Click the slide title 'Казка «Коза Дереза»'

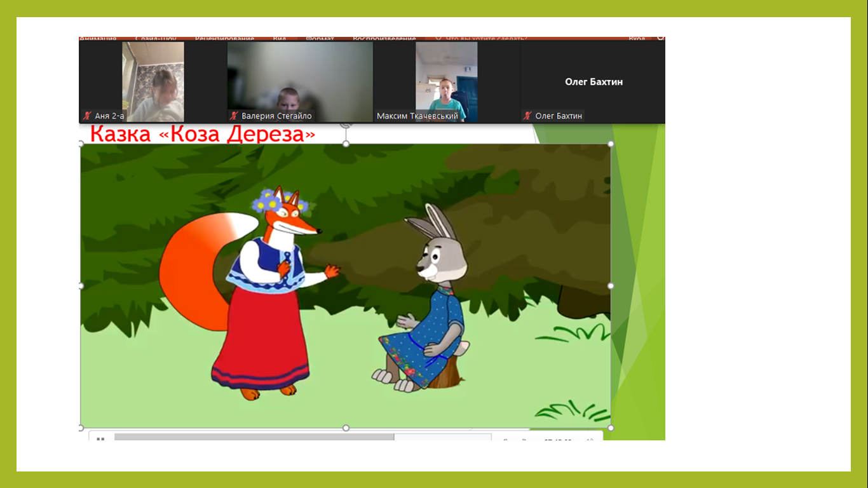(x=203, y=135)
